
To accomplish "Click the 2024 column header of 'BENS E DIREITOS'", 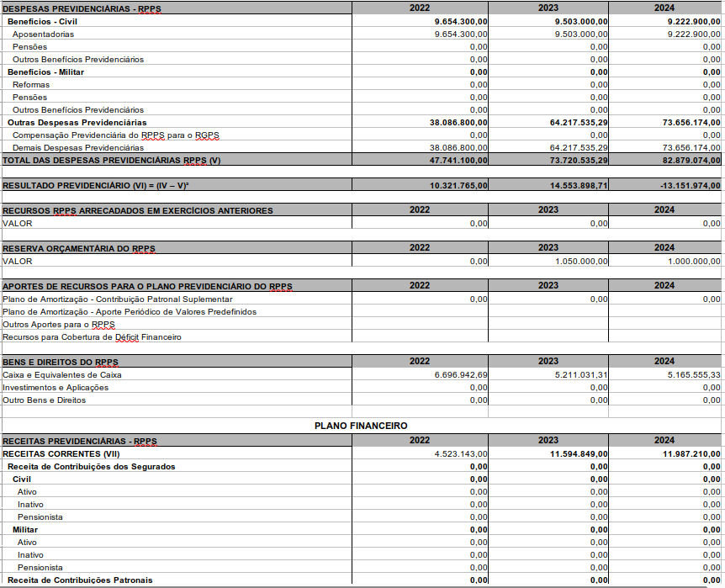I will (x=664, y=361).
